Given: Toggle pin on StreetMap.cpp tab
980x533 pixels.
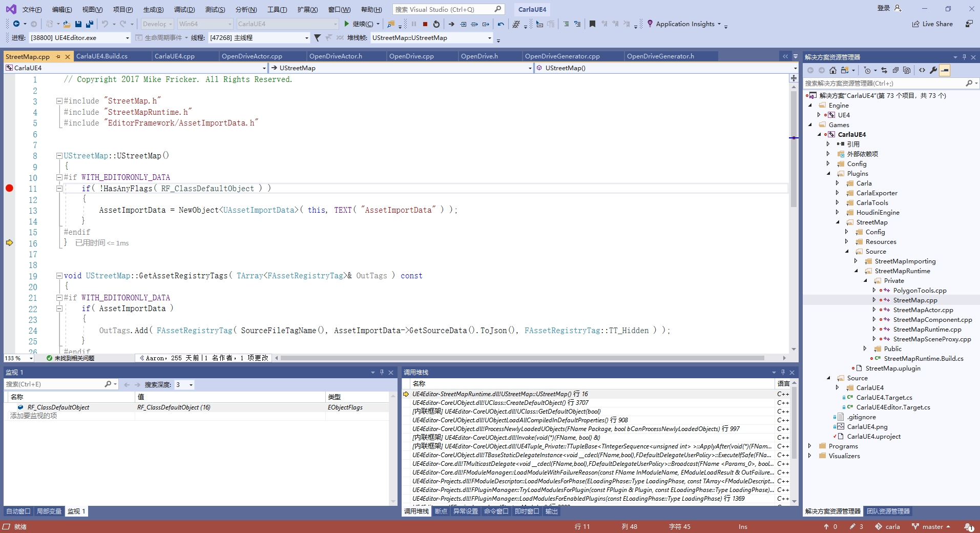Looking at the screenshot, I should click(58, 56).
